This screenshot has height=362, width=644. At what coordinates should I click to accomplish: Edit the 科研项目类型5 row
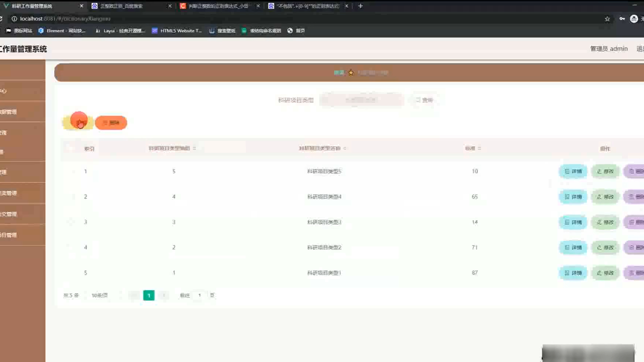point(605,171)
